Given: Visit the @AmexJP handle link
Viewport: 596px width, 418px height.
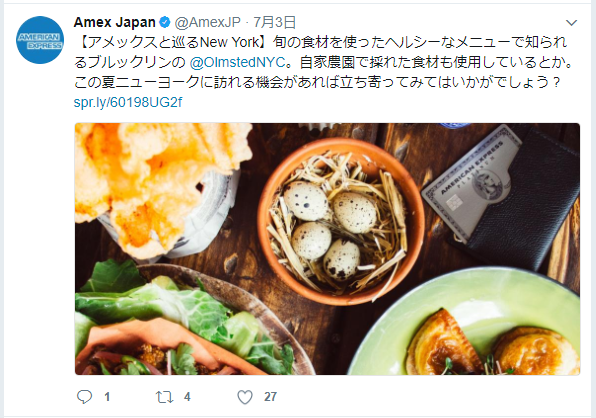Looking at the screenshot, I should click(x=208, y=22).
